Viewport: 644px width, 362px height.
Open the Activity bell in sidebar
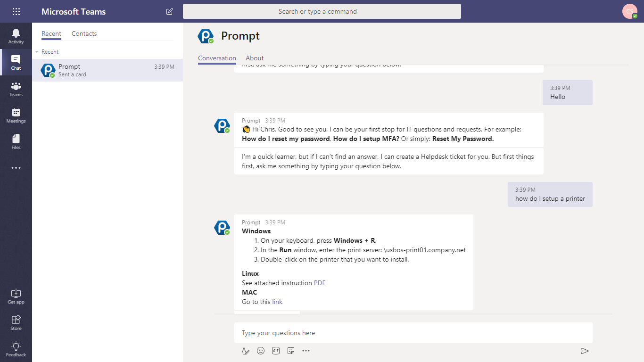click(x=16, y=36)
